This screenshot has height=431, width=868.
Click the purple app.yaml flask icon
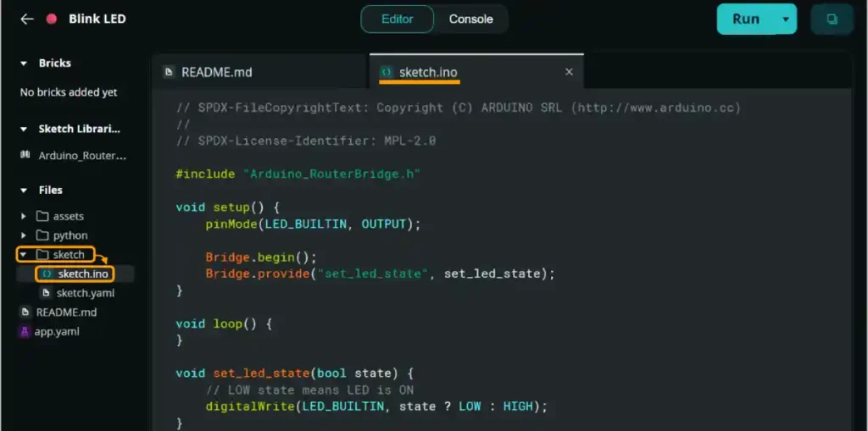[25, 331]
